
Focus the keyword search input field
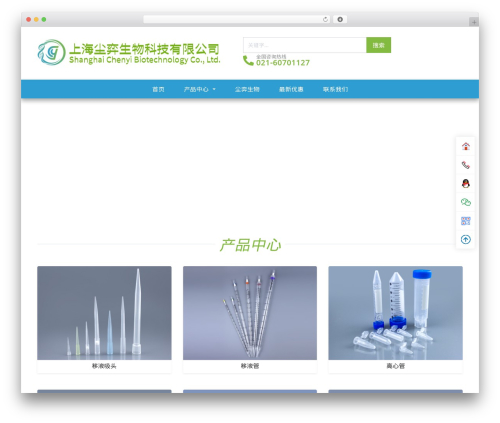[305, 45]
